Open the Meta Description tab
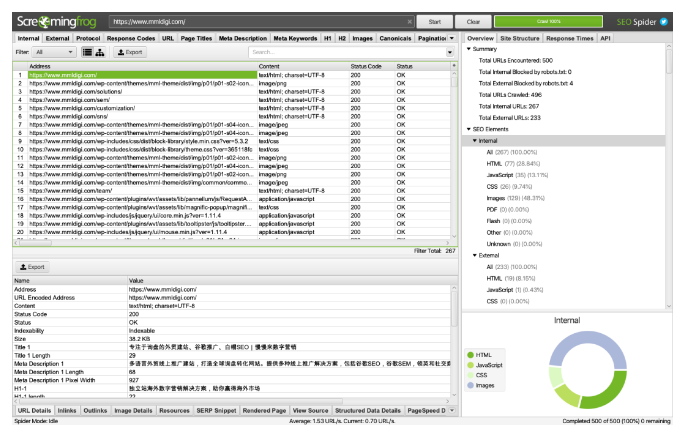The image size is (684, 431). (x=243, y=38)
